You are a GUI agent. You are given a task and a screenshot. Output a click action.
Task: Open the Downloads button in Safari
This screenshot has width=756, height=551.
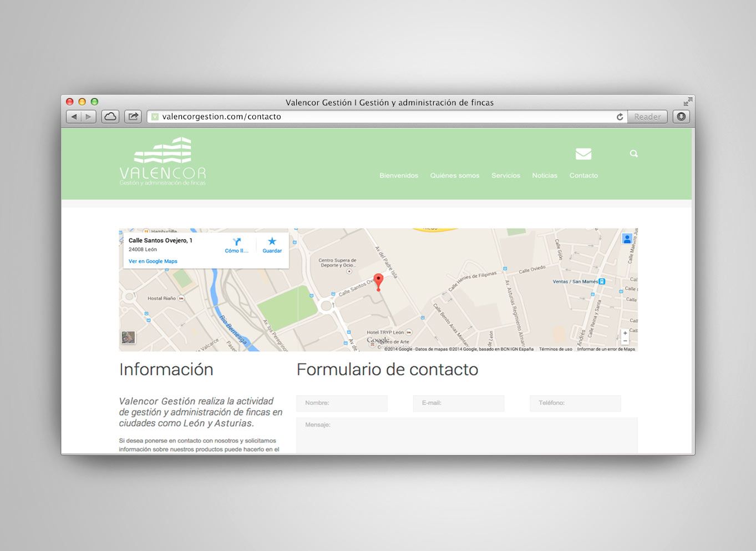682,117
